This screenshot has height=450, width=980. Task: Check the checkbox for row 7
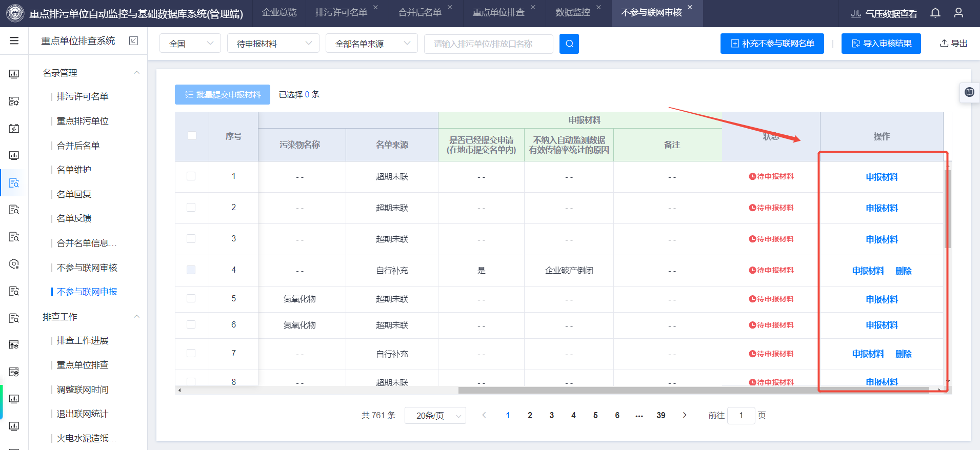[x=191, y=353]
